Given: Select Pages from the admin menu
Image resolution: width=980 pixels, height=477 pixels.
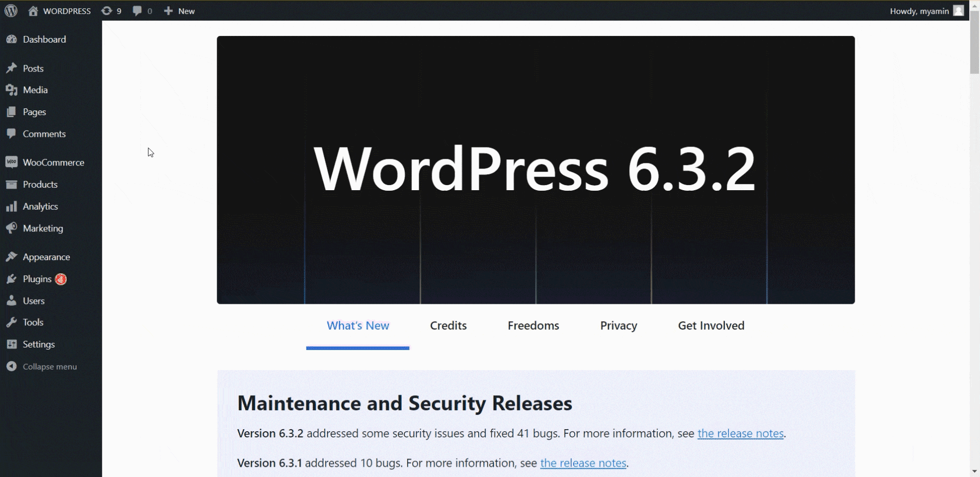Looking at the screenshot, I should pyautogui.click(x=34, y=112).
